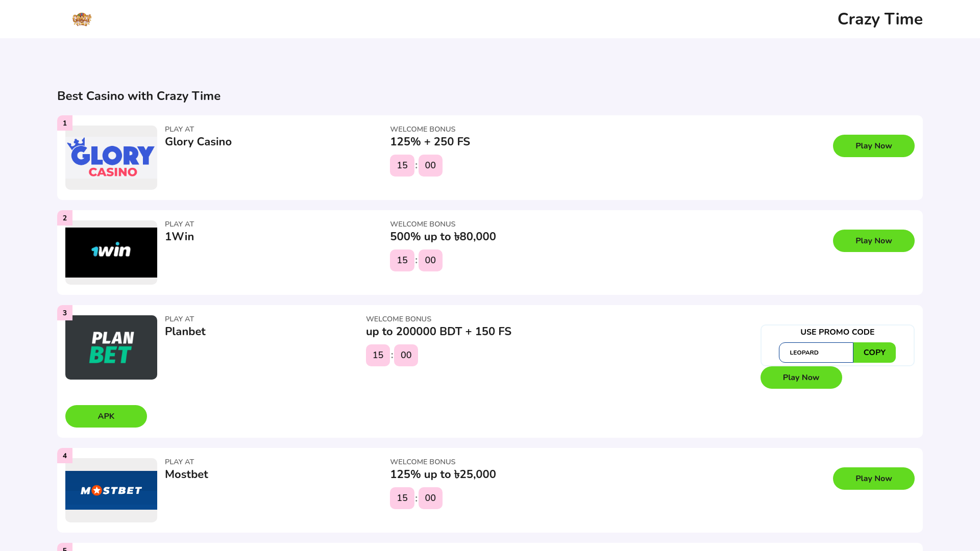The image size is (980, 551).
Task: Open the Mostbet logo thumbnail
Action: pos(111,490)
